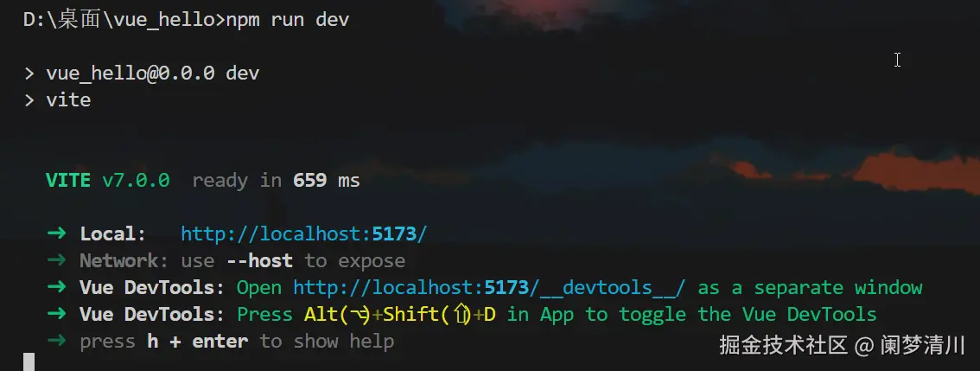
Task: Click the blinking cursor block at the bottom
Action: [29, 362]
